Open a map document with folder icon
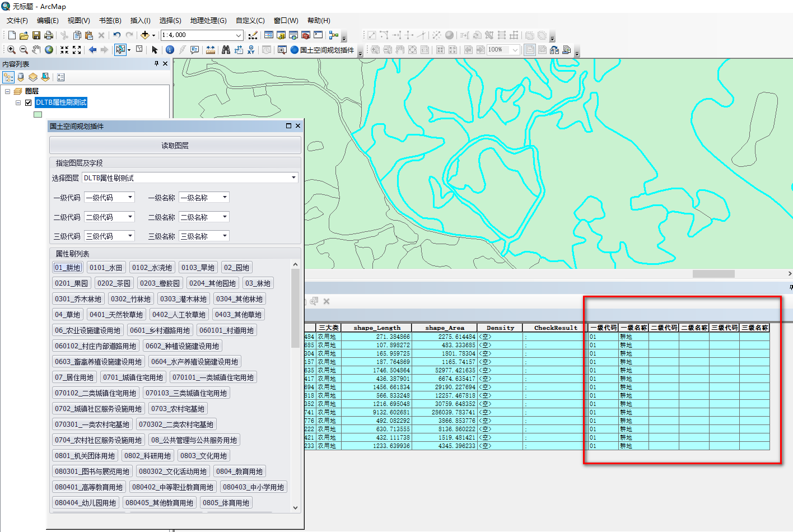The image size is (793, 532). 24,35
